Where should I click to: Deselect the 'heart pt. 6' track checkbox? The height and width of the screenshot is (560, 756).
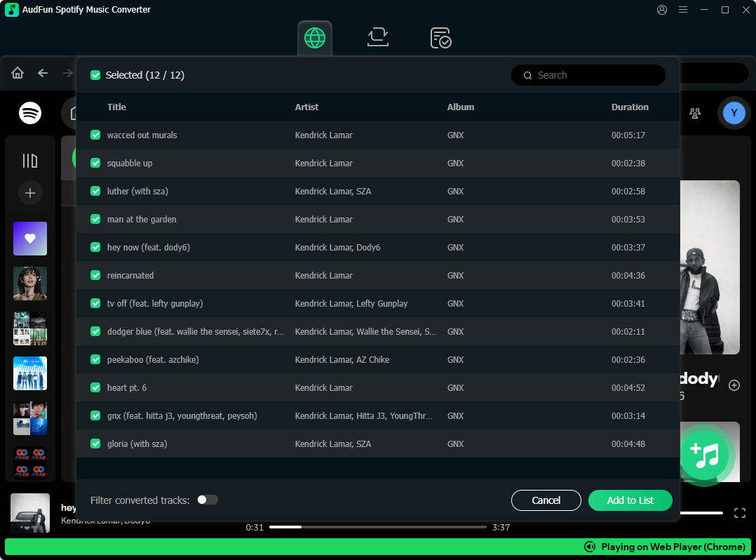tap(95, 387)
